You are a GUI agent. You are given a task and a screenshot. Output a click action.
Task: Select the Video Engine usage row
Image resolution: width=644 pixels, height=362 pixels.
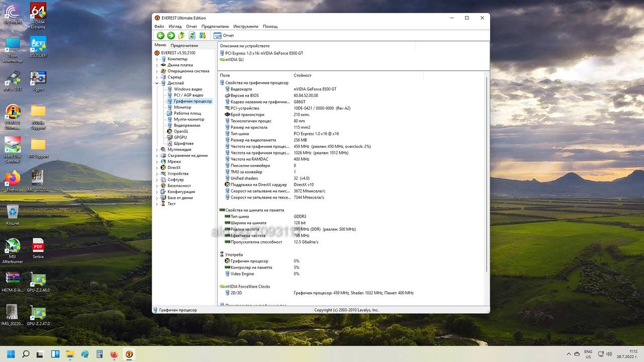click(x=242, y=274)
